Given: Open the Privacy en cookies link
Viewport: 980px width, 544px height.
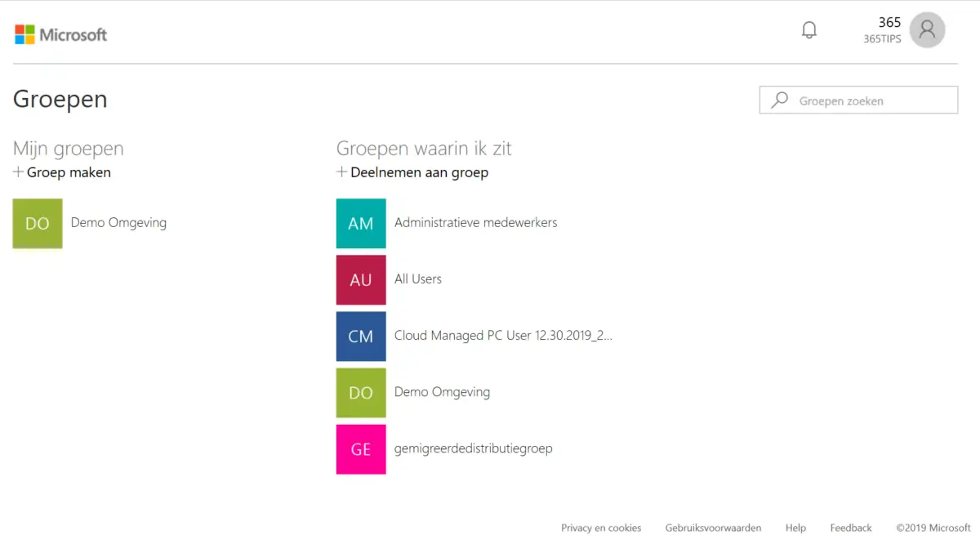Looking at the screenshot, I should [601, 528].
